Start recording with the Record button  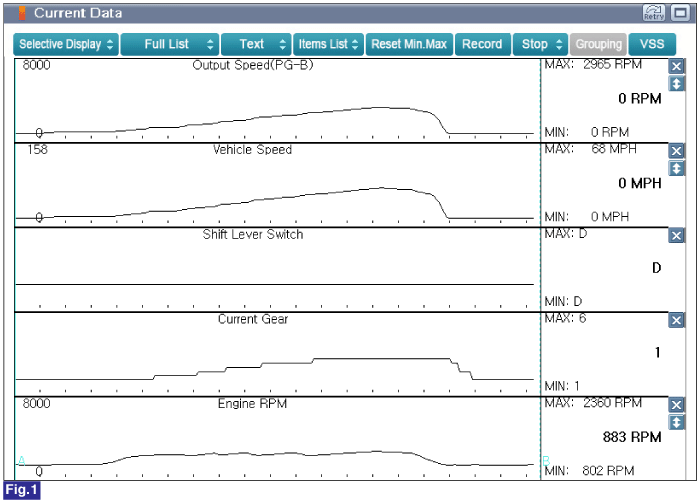pos(482,44)
